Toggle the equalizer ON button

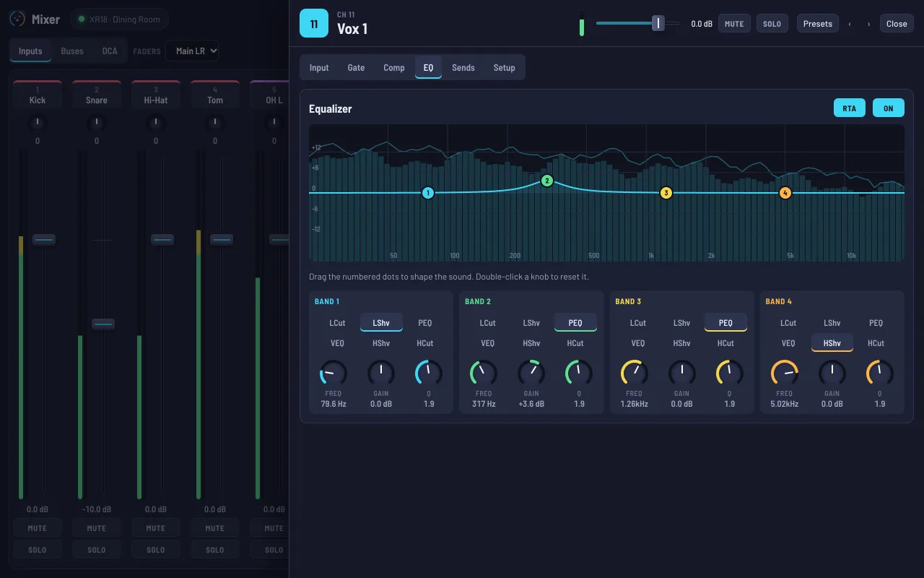[888, 108]
